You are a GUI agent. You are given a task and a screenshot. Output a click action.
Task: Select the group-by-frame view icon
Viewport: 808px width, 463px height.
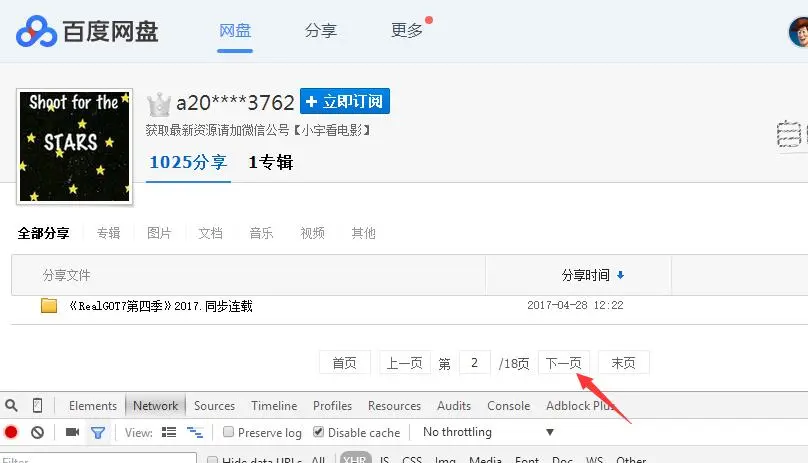coord(195,432)
